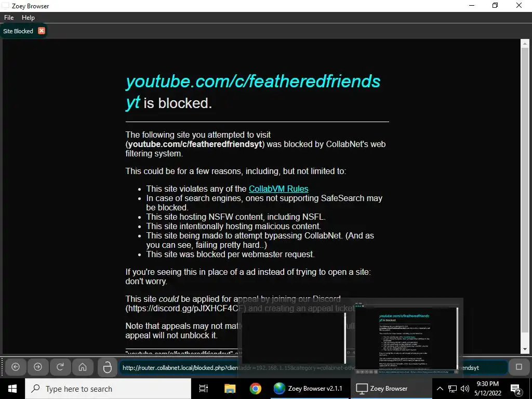Open the home page button

83,367
